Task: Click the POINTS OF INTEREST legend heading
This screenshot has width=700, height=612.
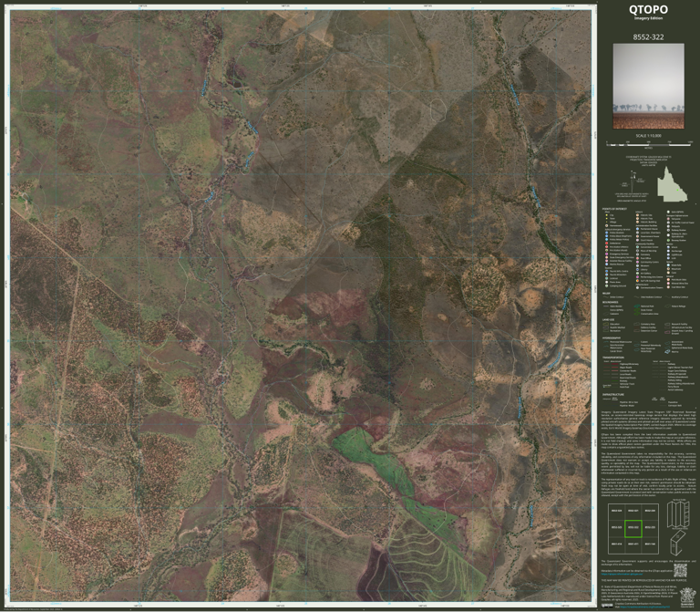Action: click(x=614, y=209)
